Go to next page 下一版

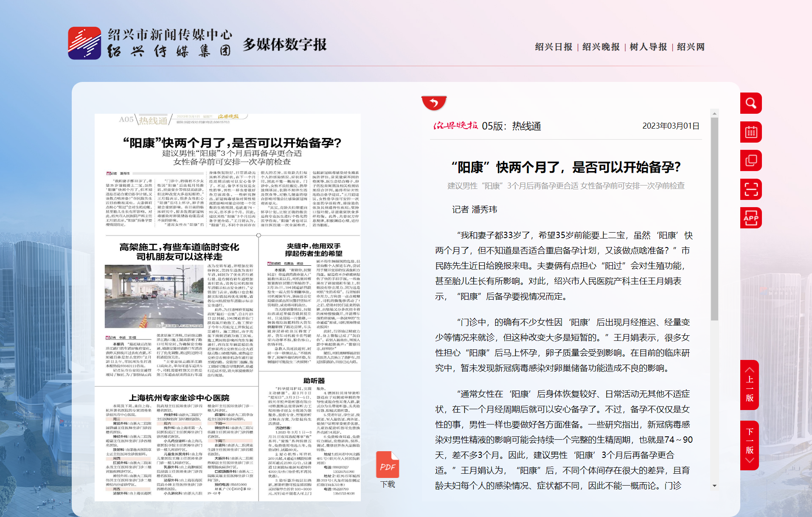(x=750, y=445)
